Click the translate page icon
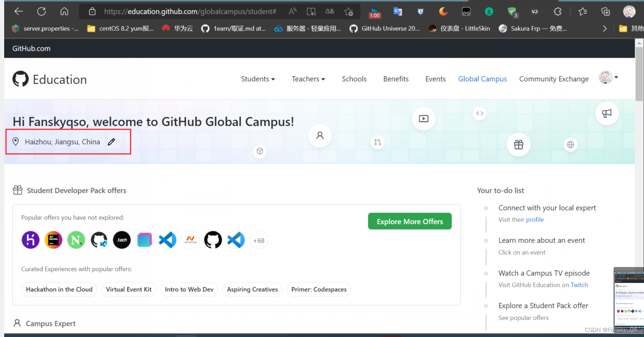 click(330, 12)
